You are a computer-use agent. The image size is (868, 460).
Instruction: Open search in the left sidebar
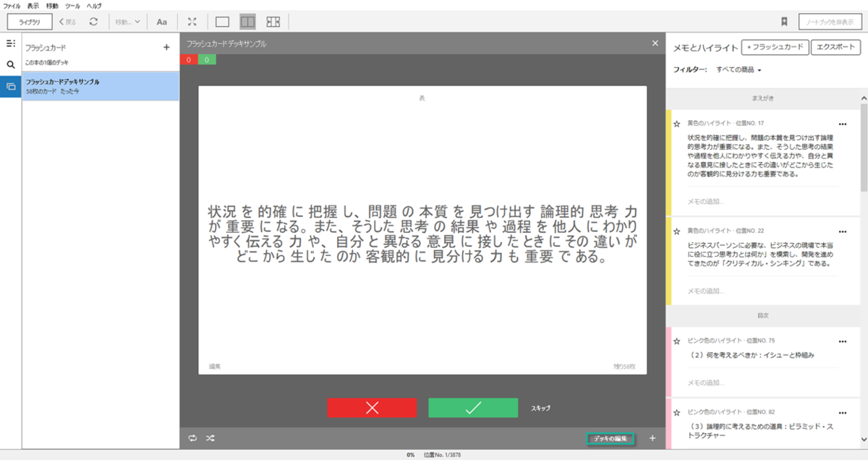[x=9, y=63]
